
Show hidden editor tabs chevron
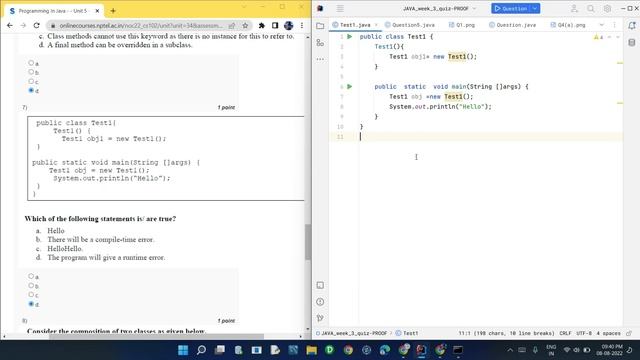[x=601, y=25]
